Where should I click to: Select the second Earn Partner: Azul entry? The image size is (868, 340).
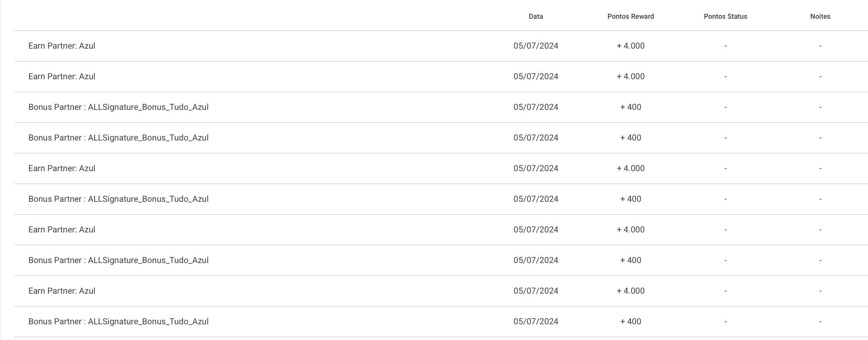[x=441, y=77]
